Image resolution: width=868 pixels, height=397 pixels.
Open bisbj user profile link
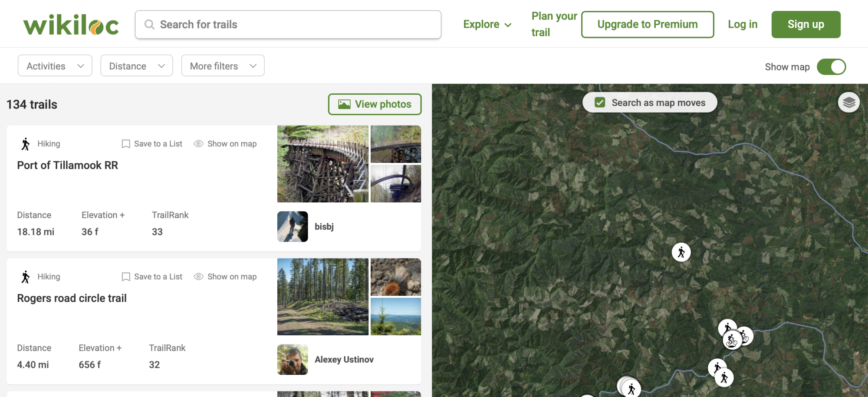coord(324,226)
